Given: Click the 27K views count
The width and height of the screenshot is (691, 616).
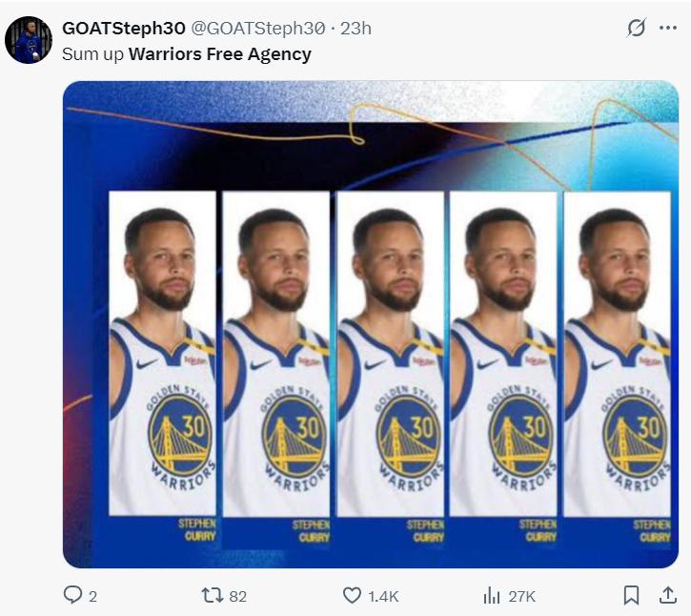Looking at the screenshot, I should click(521, 597).
